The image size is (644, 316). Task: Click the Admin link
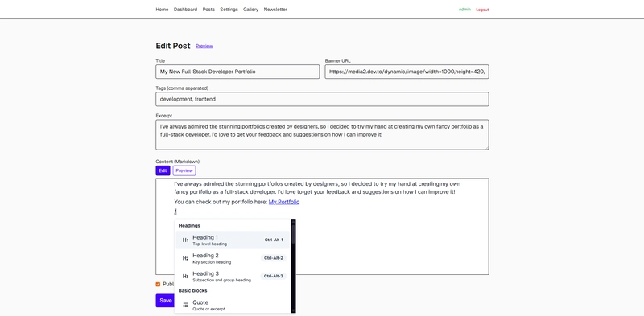[464, 10]
